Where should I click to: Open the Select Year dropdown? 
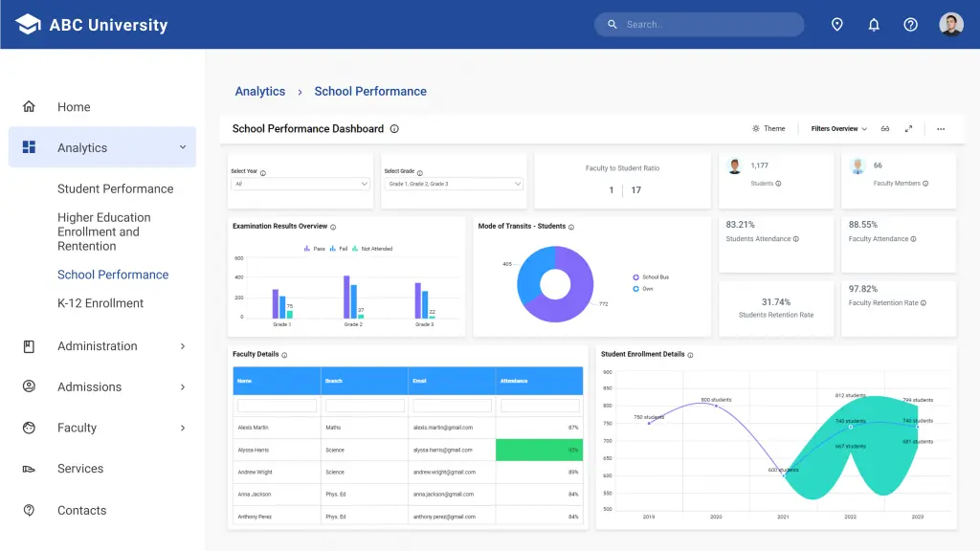[300, 183]
